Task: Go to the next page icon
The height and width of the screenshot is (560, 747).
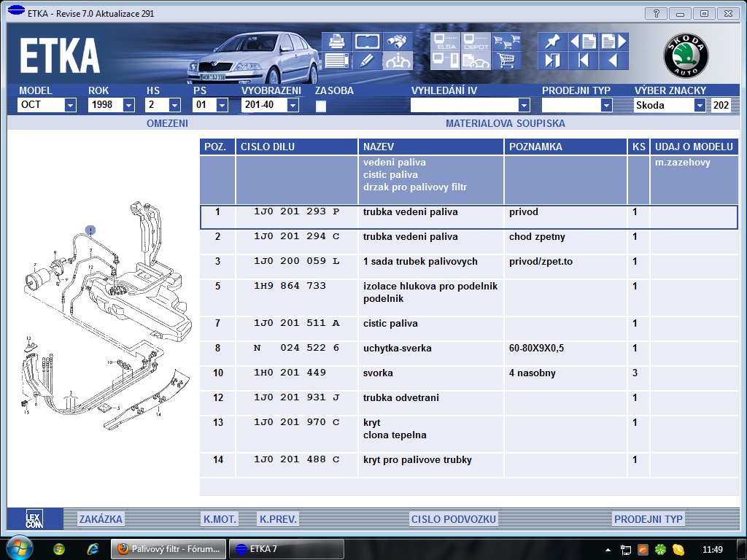Action: (x=613, y=42)
